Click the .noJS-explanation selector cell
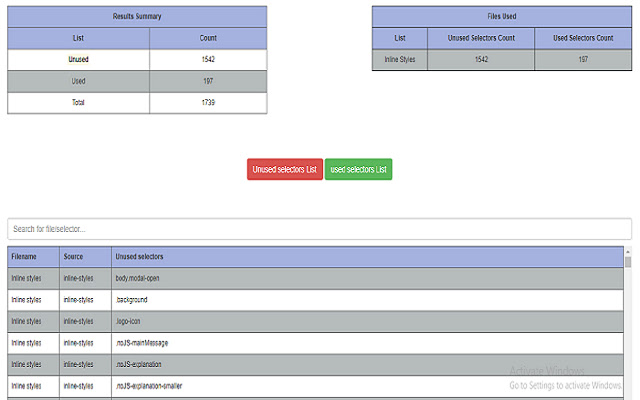 coord(367,364)
